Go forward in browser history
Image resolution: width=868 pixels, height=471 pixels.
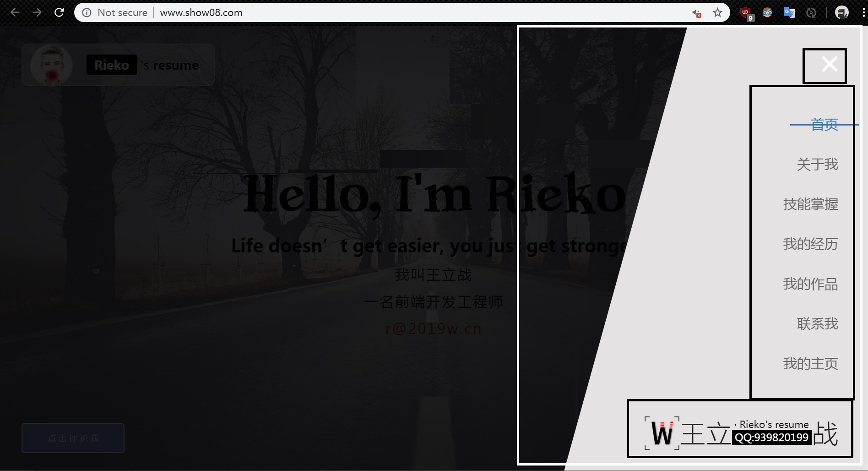pos(37,12)
